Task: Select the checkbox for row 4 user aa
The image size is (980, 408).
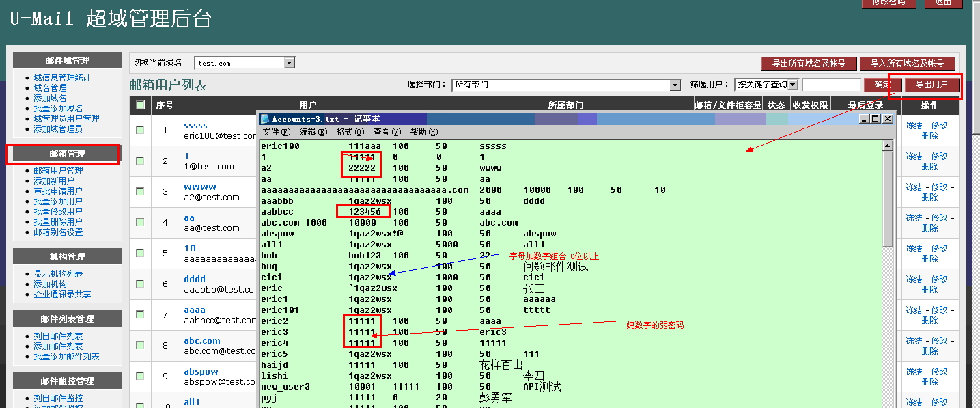Action: [141, 222]
